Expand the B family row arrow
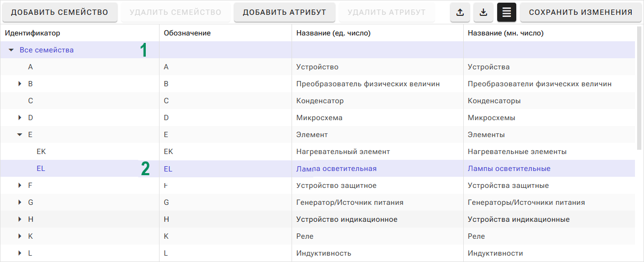The height and width of the screenshot is (262, 644). (20, 84)
